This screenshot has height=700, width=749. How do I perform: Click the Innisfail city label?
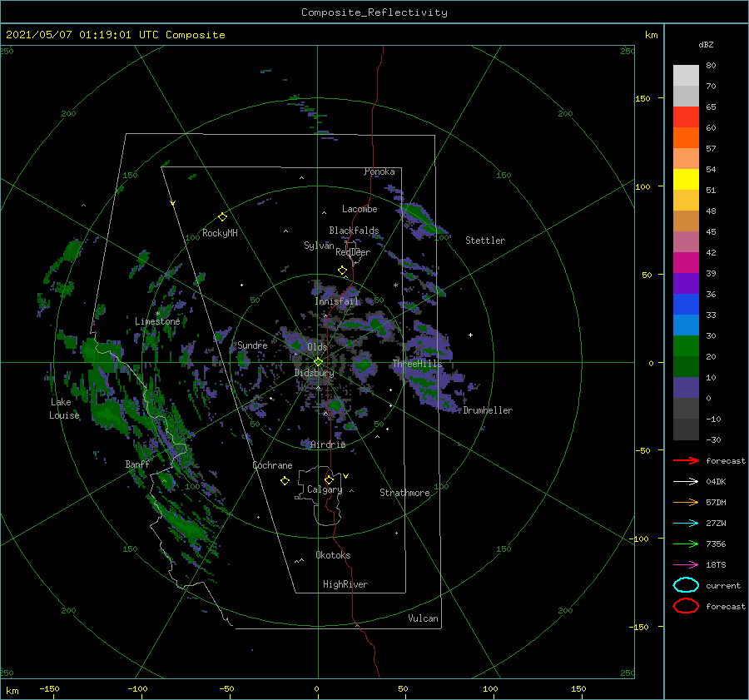pyautogui.click(x=337, y=301)
